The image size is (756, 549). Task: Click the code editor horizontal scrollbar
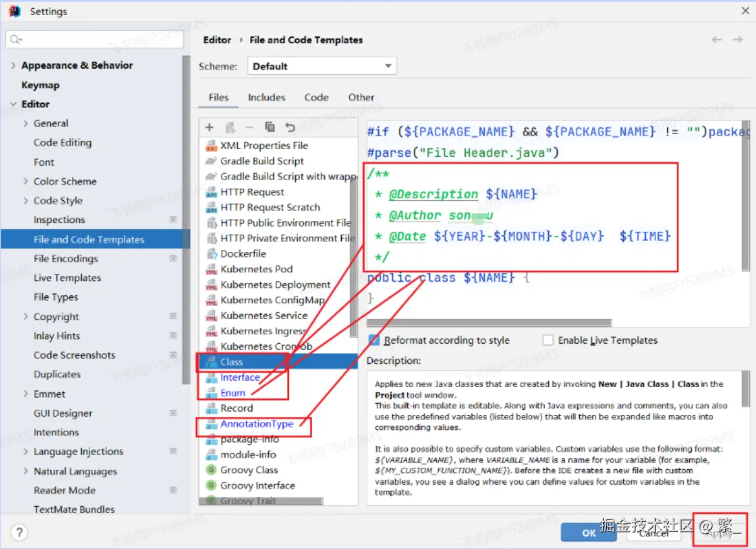[x=489, y=323]
